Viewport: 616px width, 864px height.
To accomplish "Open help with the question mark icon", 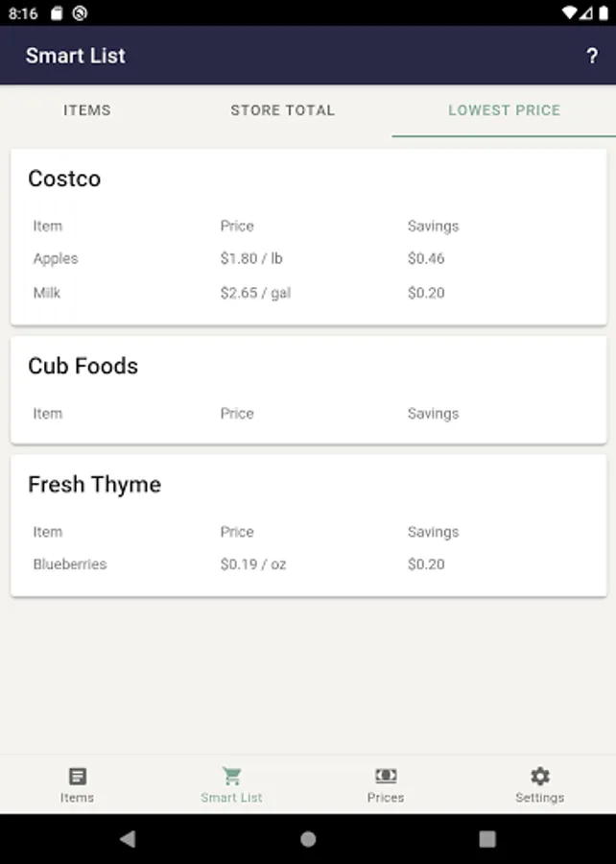I will coord(592,56).
